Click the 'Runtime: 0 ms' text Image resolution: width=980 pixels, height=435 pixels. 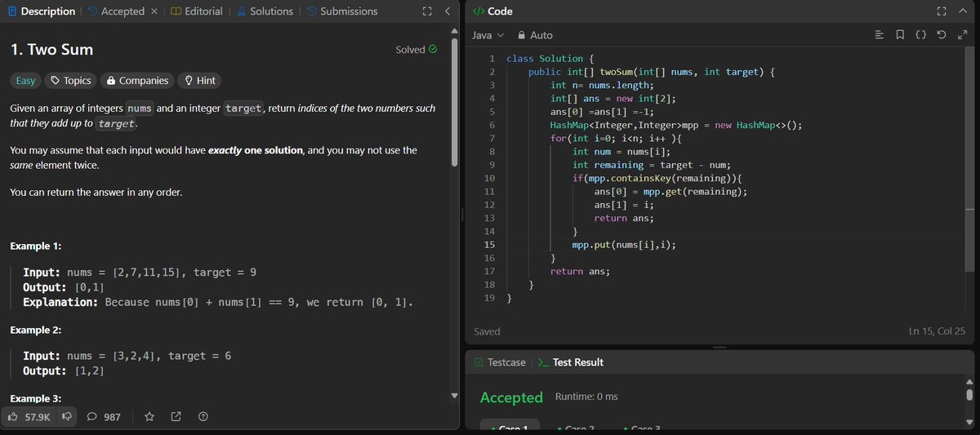[x=586, y=397]
